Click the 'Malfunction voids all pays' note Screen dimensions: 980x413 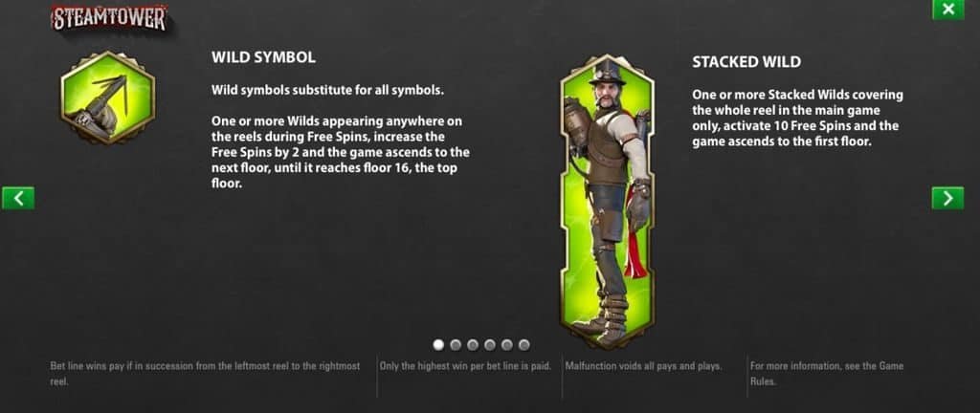643,366
